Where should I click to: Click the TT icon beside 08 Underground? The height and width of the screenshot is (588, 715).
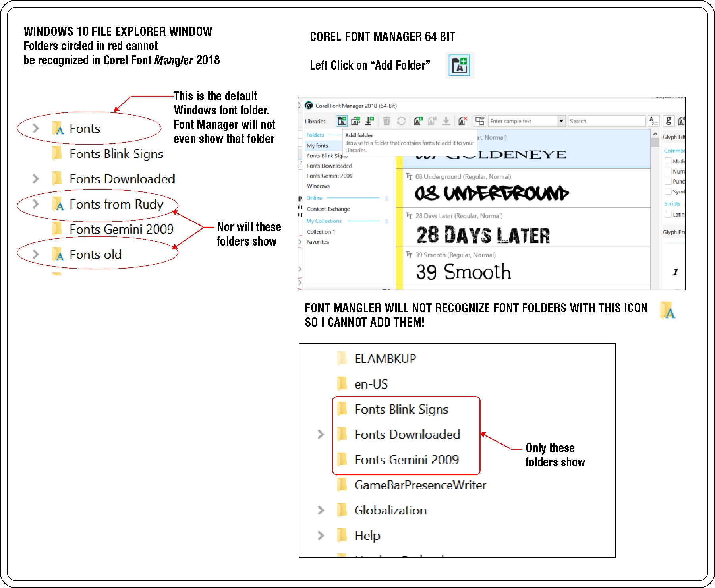click(409, 176)
